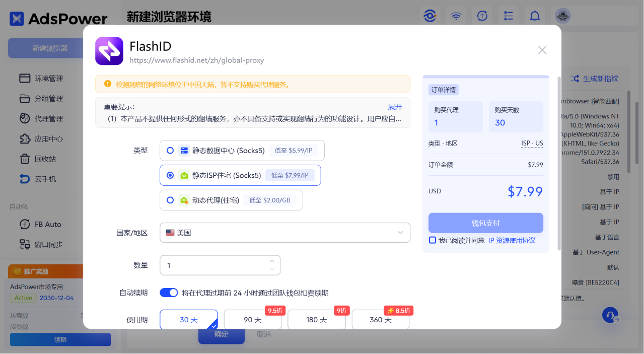Click the 续期 renew button
Image resolution: width=644 pixels, height=354 pixels.
pos(60,339)
